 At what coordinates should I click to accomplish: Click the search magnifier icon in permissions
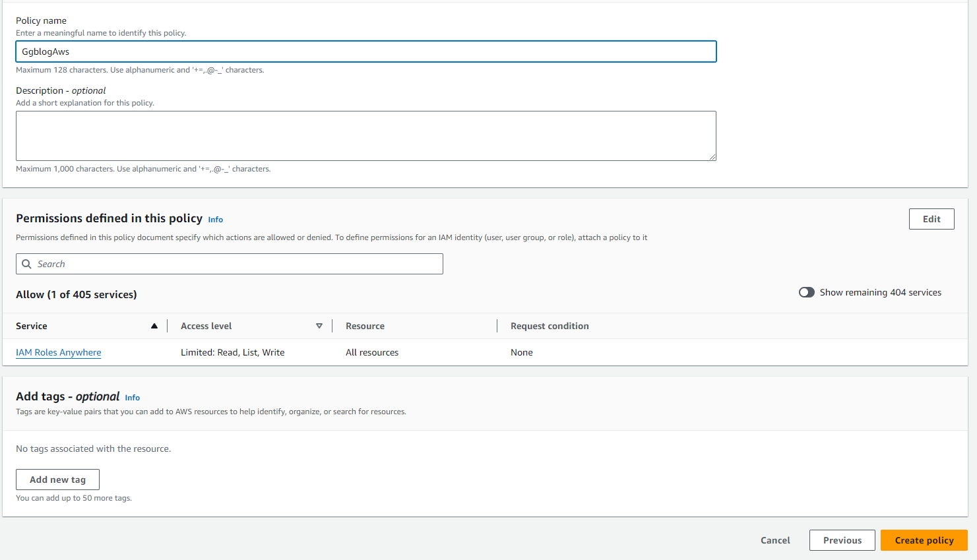pos(27,264)
